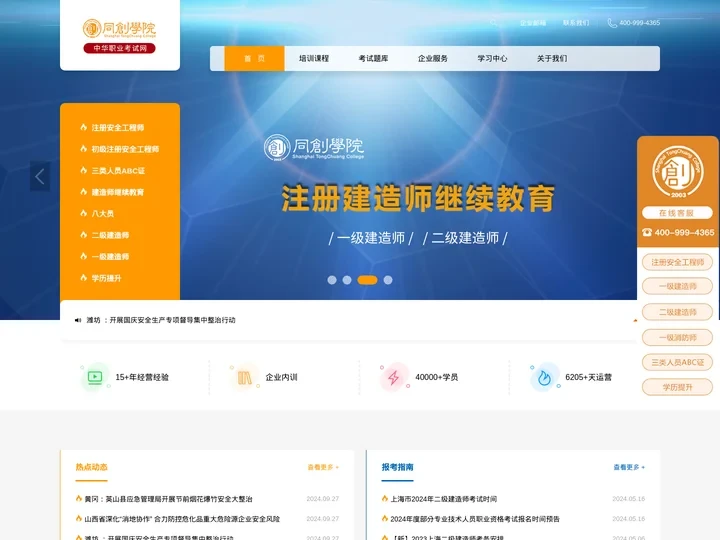Open news 黄冈：英山县应急管理局开展节前烟花爆竹安全大整治
Image resolution: width=720 pixels, height=540 pixels.
click(169, 499)
